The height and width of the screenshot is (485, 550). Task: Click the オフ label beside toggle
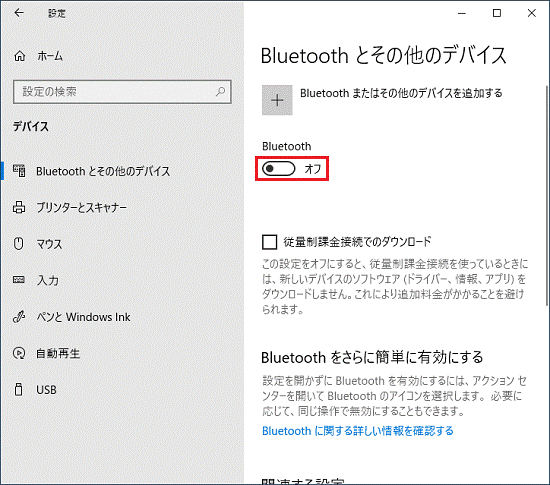(x=313, y=169)
